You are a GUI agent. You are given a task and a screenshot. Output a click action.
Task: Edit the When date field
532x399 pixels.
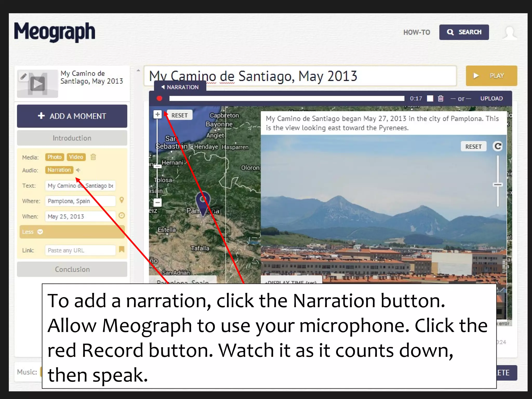click(80, 216)
